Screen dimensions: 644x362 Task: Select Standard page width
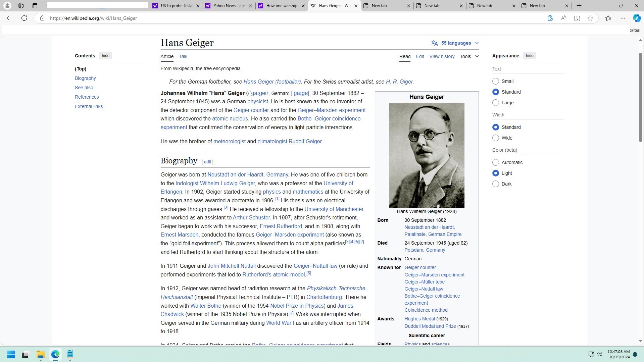(x=496, y=127)
